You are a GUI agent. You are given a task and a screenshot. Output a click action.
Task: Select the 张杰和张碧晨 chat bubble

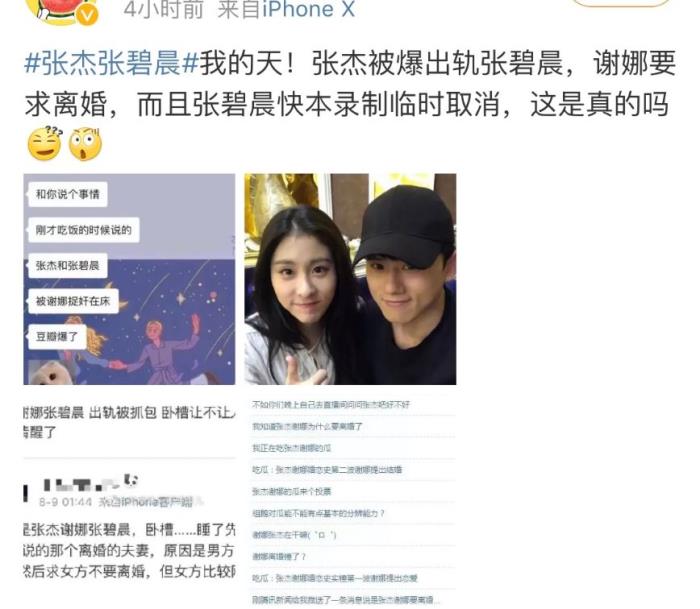(x=68, y=266)
